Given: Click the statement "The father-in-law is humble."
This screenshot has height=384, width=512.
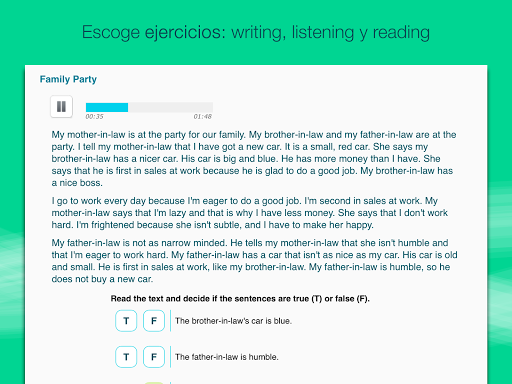Looking at the screenshot, I should pyautogui.click(x=227, y=357).
